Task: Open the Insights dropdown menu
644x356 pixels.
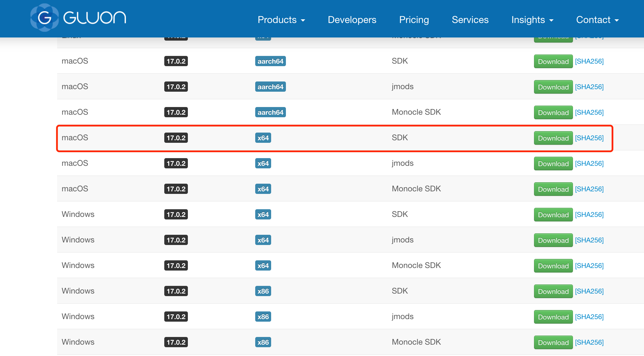Action: (x=532, y=20)
